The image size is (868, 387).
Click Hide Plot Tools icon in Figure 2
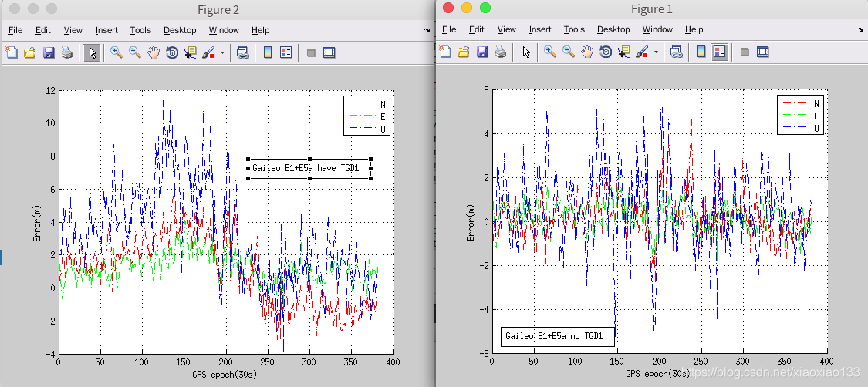(x=311, y=52)
